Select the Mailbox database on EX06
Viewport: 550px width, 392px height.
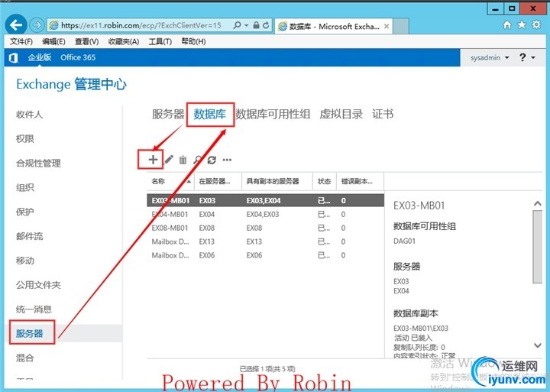click(x=266, y=255)
